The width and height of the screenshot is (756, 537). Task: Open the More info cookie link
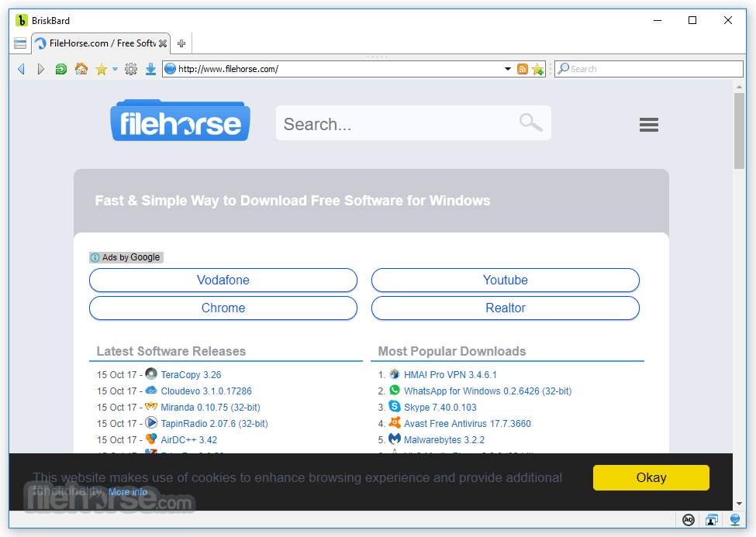tap(128, 492)
